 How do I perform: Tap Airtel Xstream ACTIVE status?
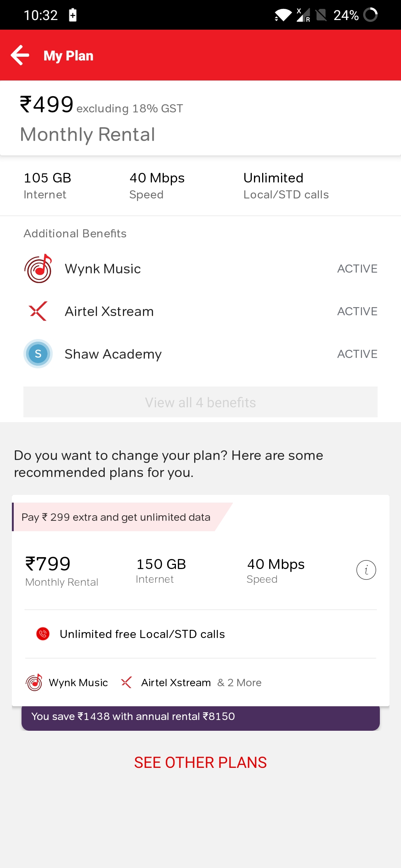pos(357,311)
